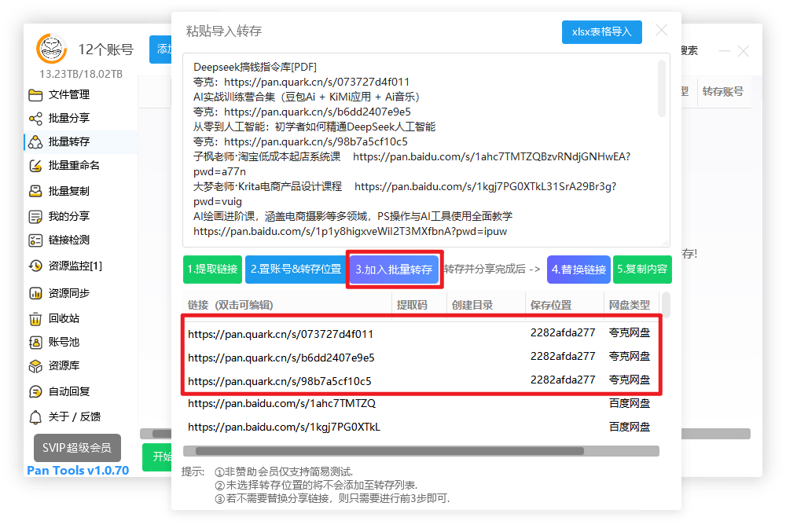786x532 pixels.
Task: Open the 文件管理 menu label
Action: pos(69,94)
